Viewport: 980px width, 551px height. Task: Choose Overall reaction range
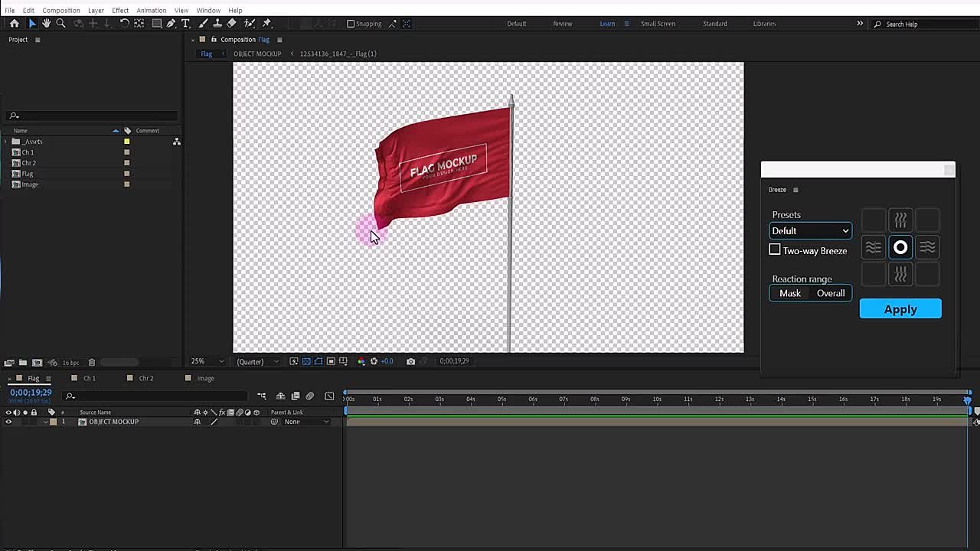pos(831,293)
